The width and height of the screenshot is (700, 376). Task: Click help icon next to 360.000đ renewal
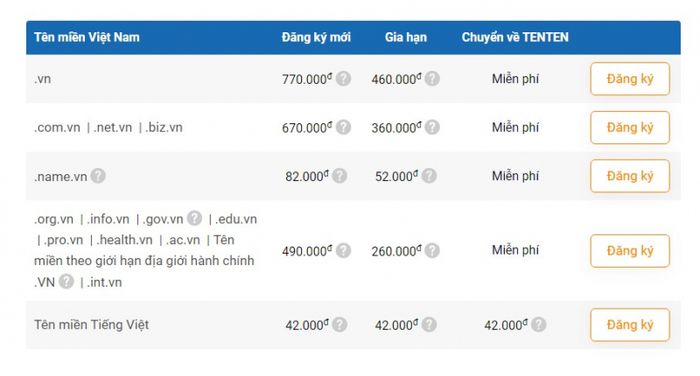(x=432, y=127)
